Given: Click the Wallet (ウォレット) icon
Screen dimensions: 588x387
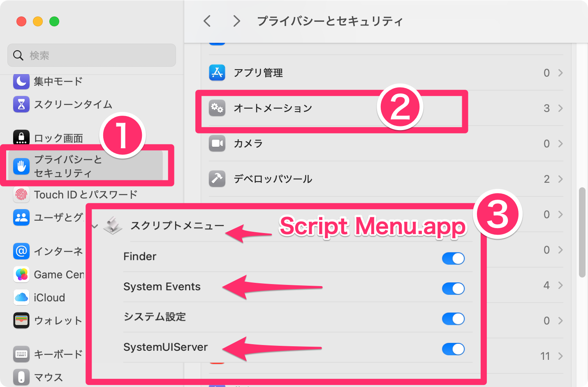Looking at the screenshot, I should [21, 320].
